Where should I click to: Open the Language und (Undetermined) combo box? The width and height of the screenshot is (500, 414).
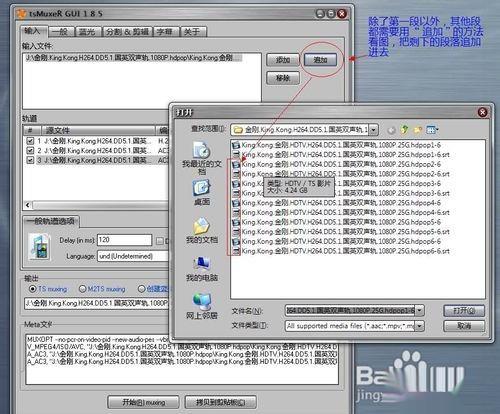[x=133, y=256]
